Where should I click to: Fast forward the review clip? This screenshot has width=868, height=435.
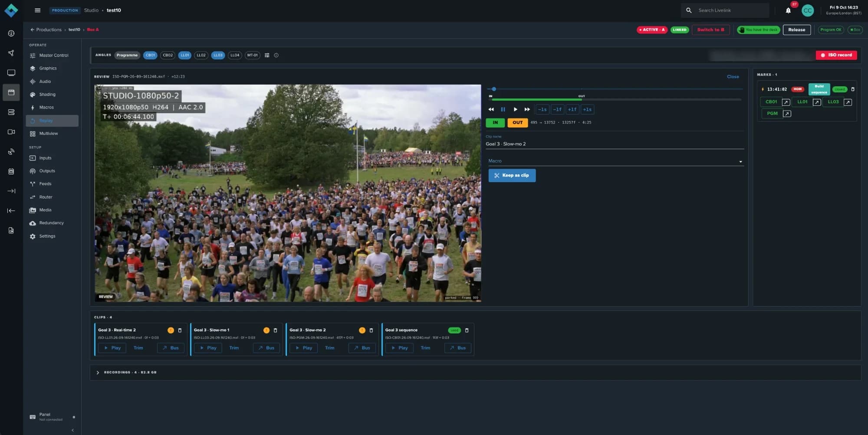527,110
